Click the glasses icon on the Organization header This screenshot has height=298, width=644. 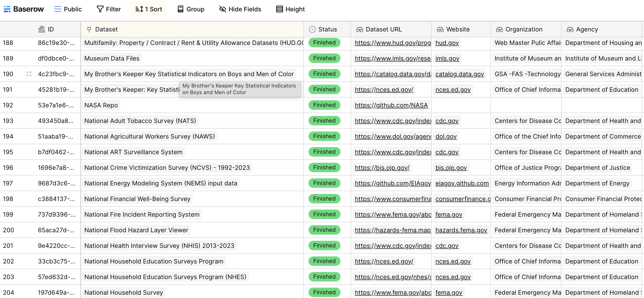[499, 29]
